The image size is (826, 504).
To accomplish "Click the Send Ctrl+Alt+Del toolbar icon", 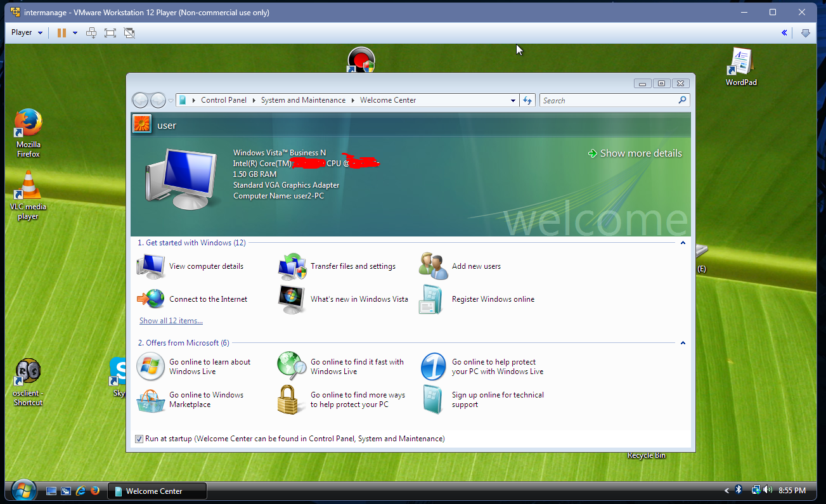I will pyautogui.click(x=91, y=33).
